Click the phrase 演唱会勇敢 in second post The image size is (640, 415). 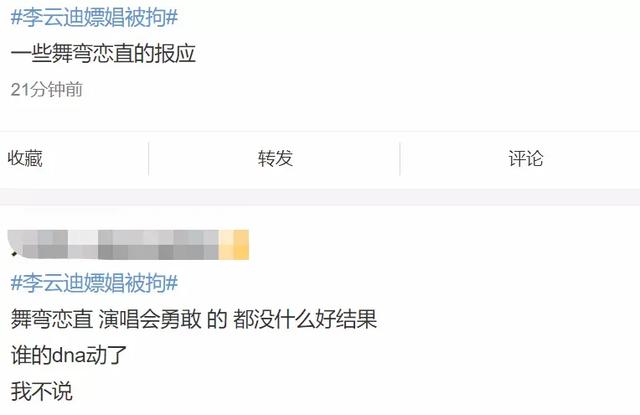pos(150,319)
